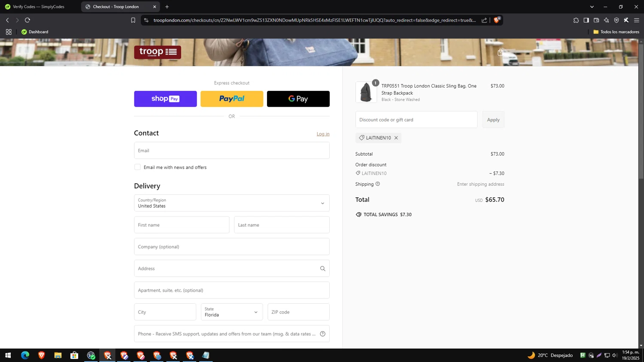644x362 pixels.
Task: Click the Log in link
Action: (323, 134)
